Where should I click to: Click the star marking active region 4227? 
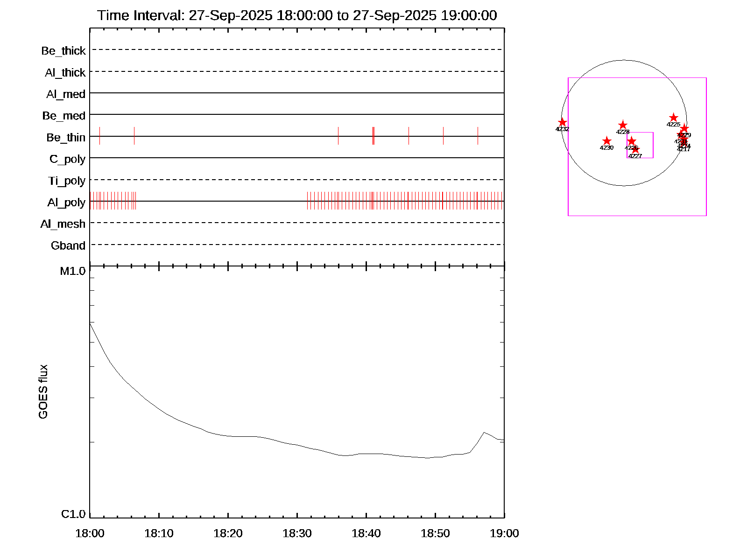(635, 149)
